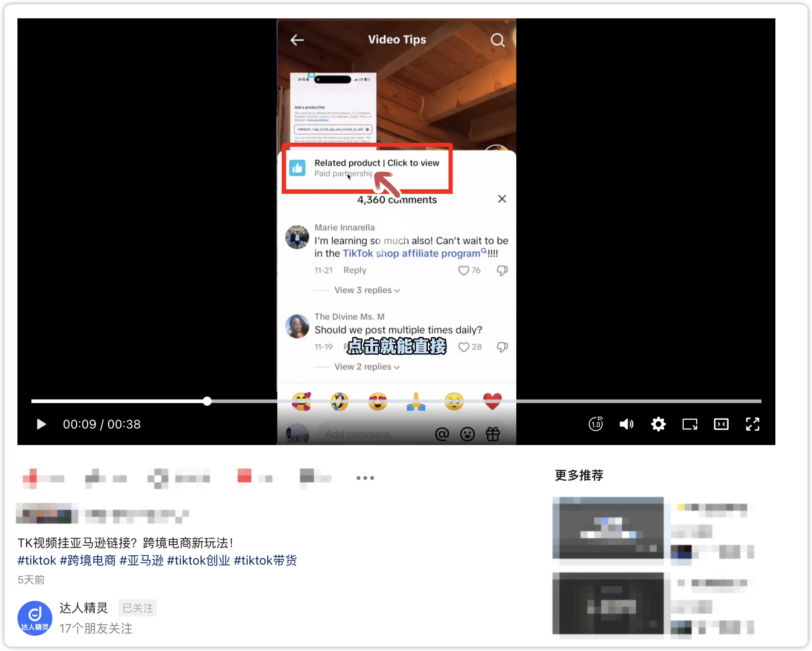
Task: Open the three-dot more options menu
Action: pos(365,478)
